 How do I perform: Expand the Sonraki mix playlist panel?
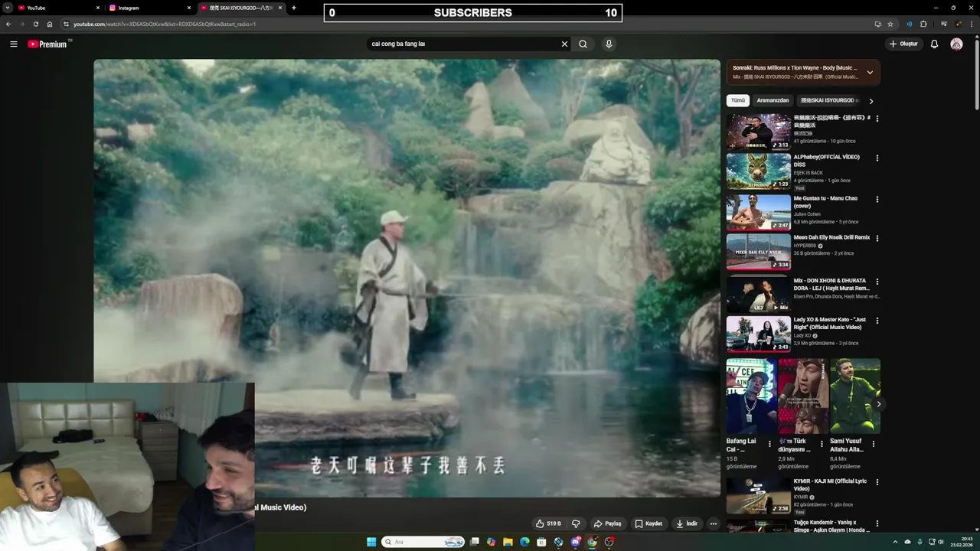pyautogui.click(x=870, y=72)
